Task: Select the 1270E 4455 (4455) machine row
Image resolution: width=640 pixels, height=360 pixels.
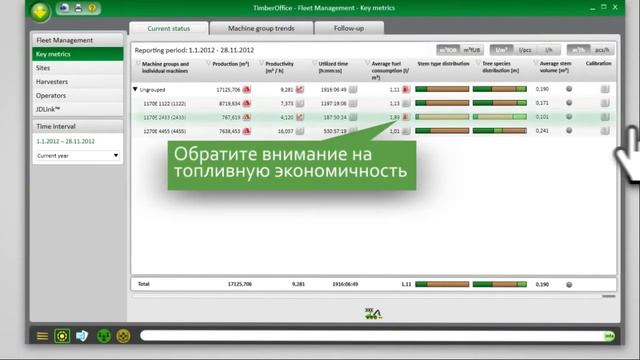Action: [373, 131]
